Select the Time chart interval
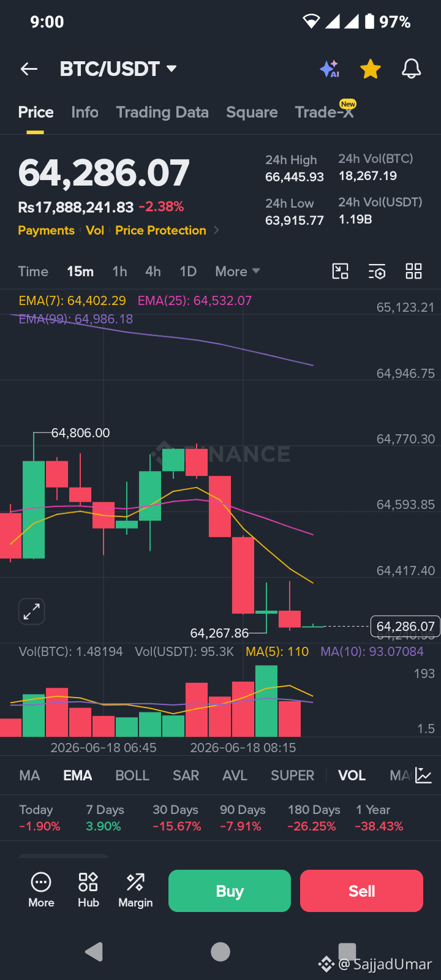This screenshot has height=980, width=441. click(x=33, y=271)
